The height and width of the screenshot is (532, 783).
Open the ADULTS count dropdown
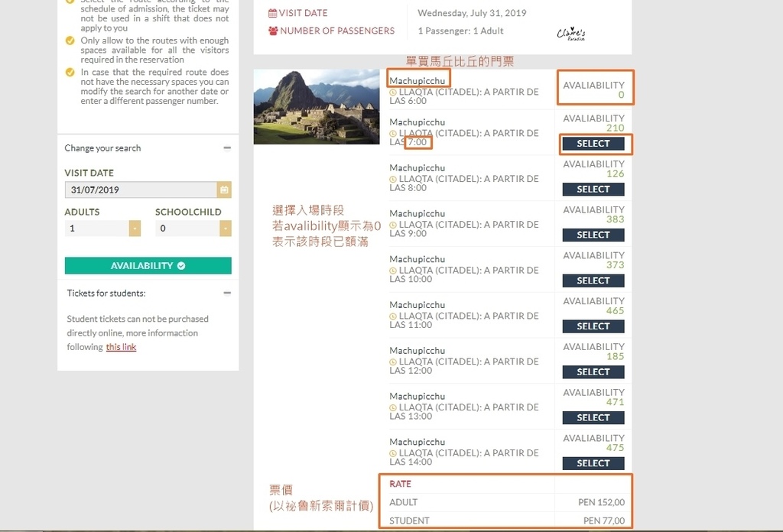(x=135, y=229)
